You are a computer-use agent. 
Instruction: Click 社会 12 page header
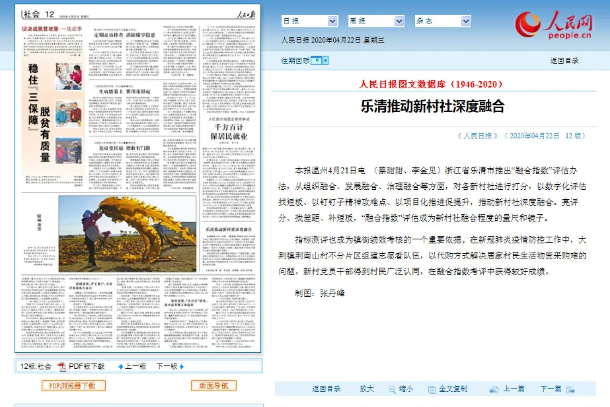click(38, 14)
